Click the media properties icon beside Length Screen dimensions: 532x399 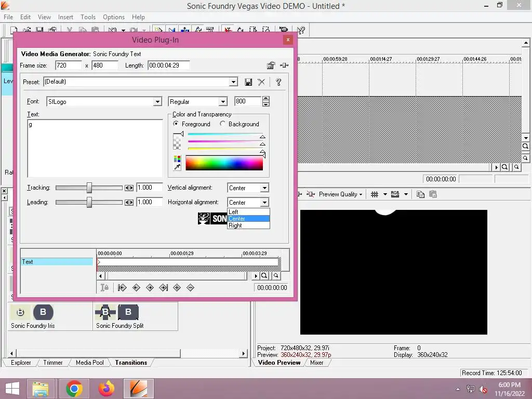tap(271, 65)
